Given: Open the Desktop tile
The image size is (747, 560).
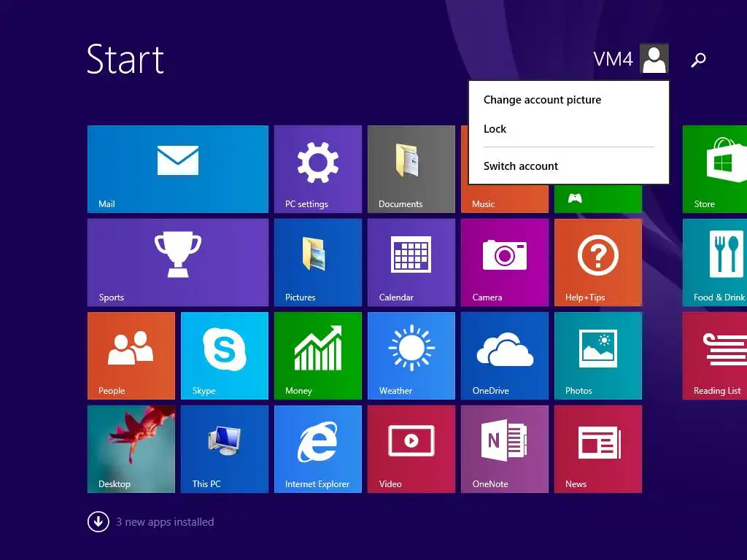Looking at the screenshot, I should point(131,449).
